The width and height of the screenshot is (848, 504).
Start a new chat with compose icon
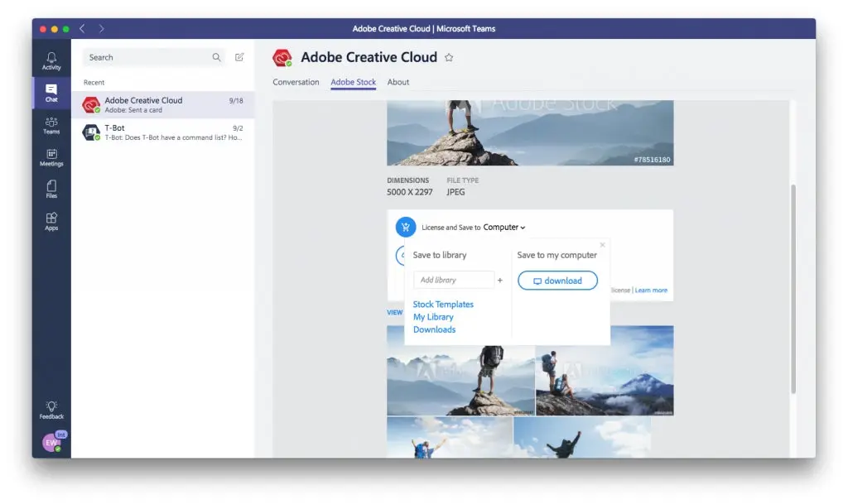(239, 57)
